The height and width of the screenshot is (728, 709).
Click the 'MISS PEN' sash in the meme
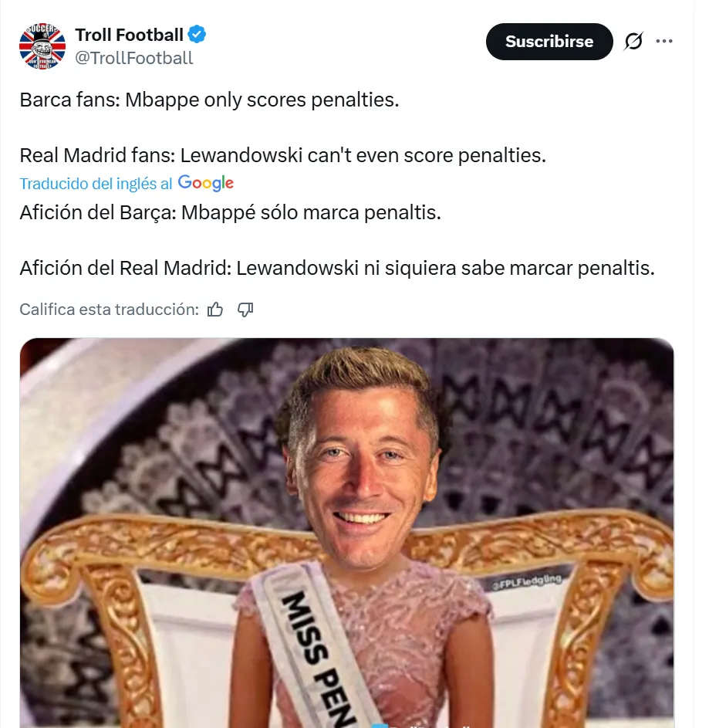click(x=318, y=650)
